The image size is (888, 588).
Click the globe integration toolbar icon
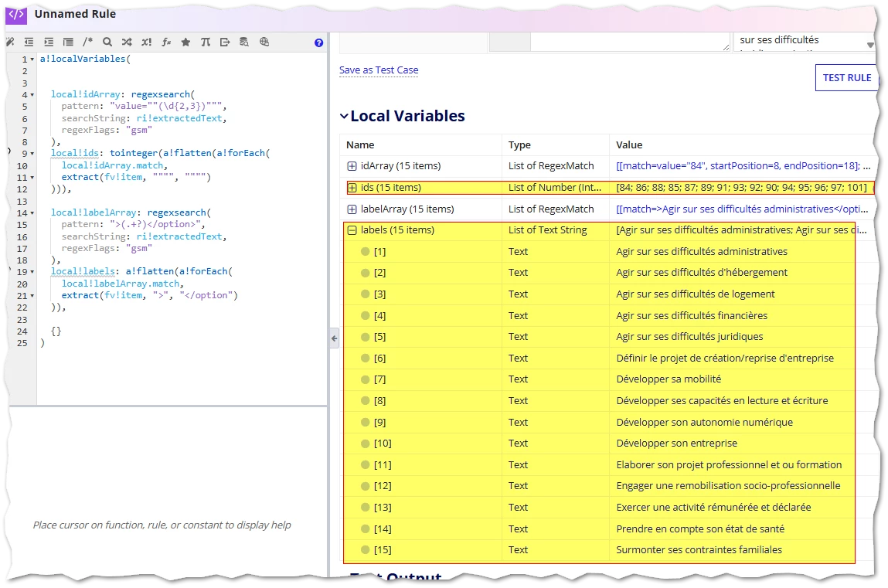(264, 42)
